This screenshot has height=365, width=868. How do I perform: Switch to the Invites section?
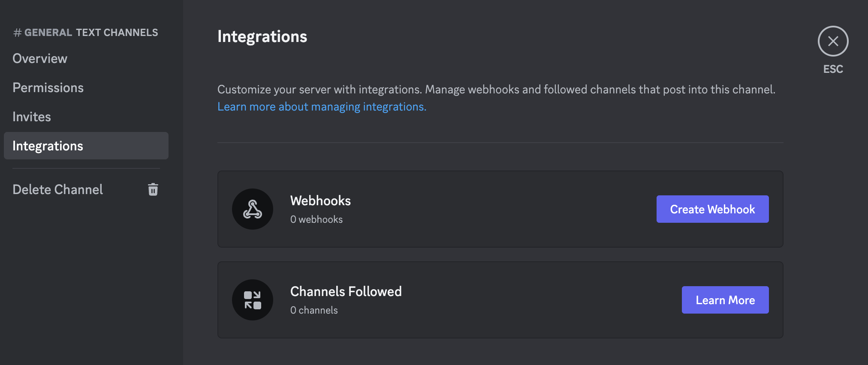(x=32, y=116)
